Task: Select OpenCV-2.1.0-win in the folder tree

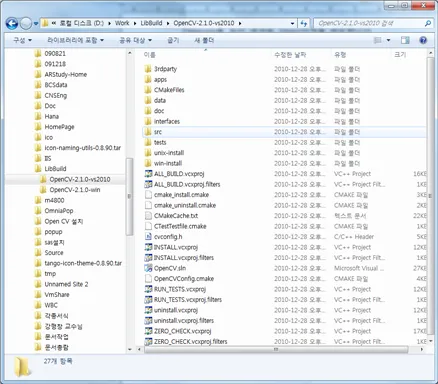Action: point(75,190)
